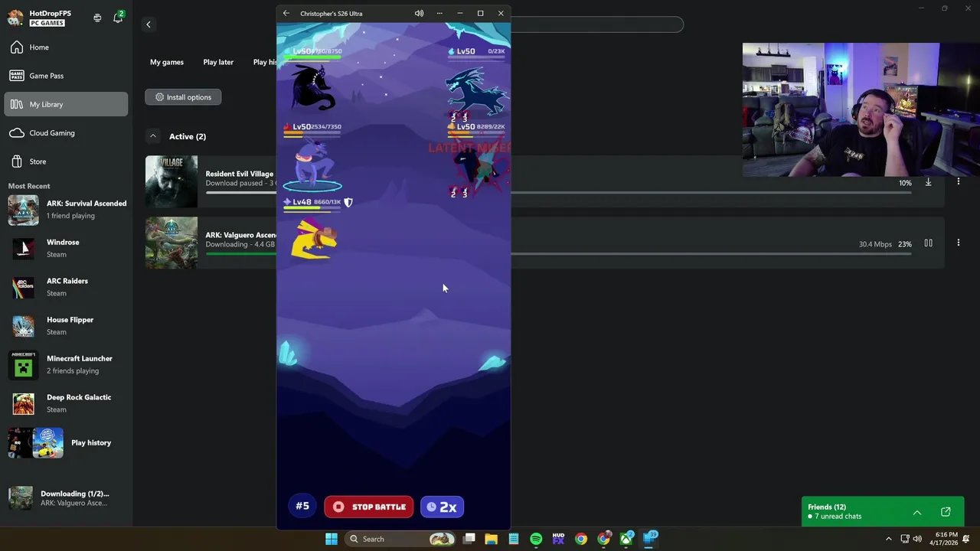Screen dimensions: 980x551
Task: Open Install options
Action: [x=183, y=97]
